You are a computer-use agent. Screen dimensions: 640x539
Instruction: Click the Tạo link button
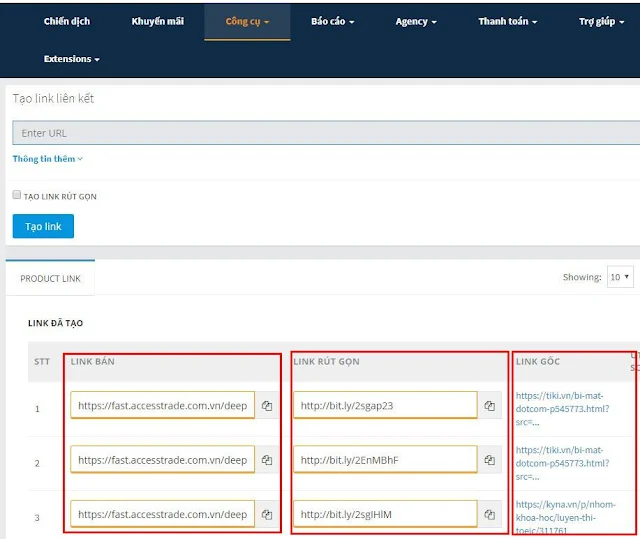[43, 226]
